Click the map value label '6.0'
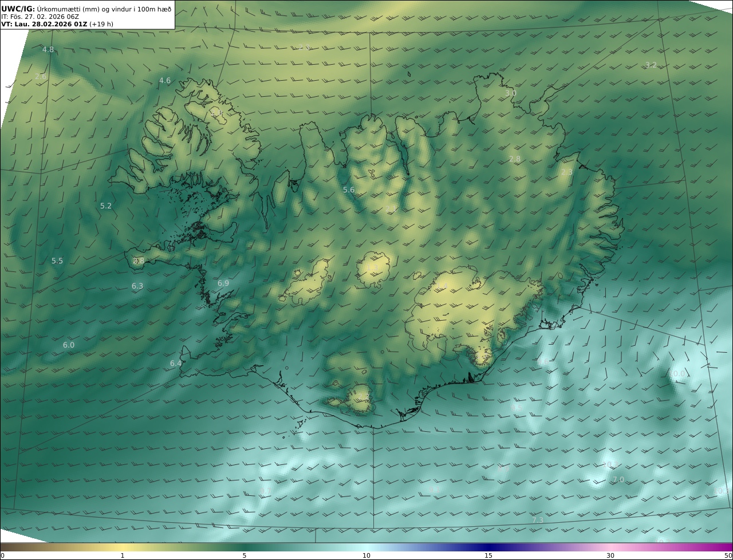Image resolution: width=733 pixels, height=560 pixels. (69, 345)
